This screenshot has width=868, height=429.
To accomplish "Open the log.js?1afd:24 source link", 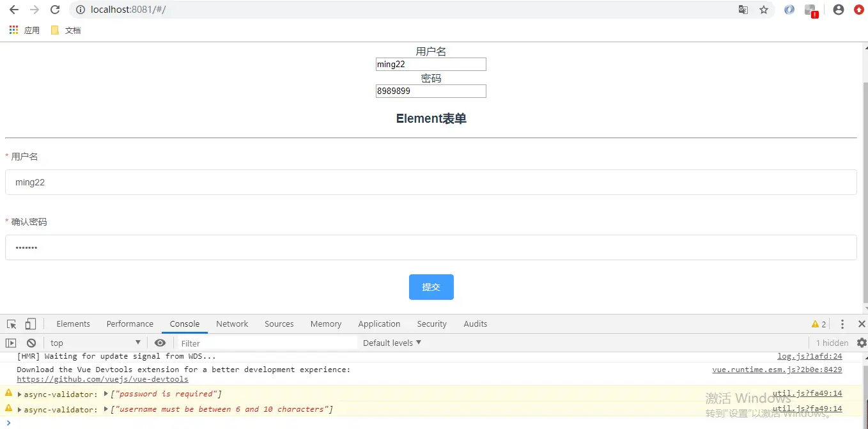I will [810, 357].
